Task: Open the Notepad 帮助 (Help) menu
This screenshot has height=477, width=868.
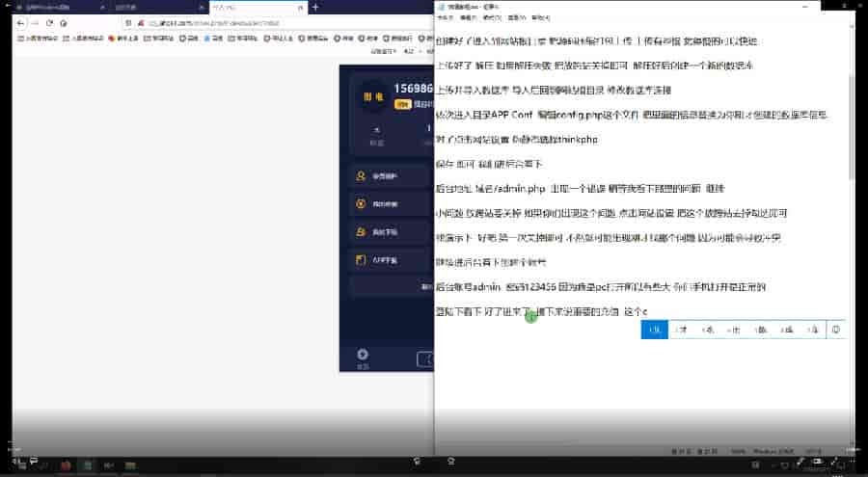Action: pos(541,17)
